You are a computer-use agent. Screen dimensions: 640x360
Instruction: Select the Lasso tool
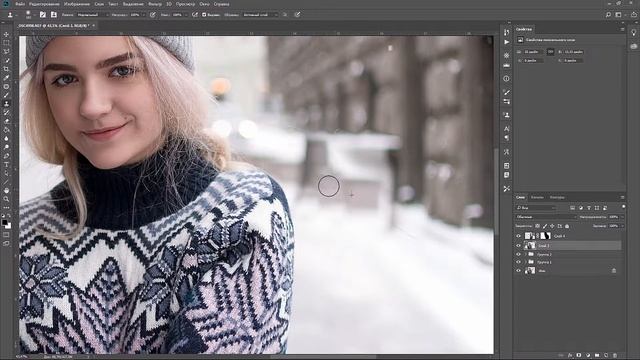pyautogui.click(x=7, y=51)
